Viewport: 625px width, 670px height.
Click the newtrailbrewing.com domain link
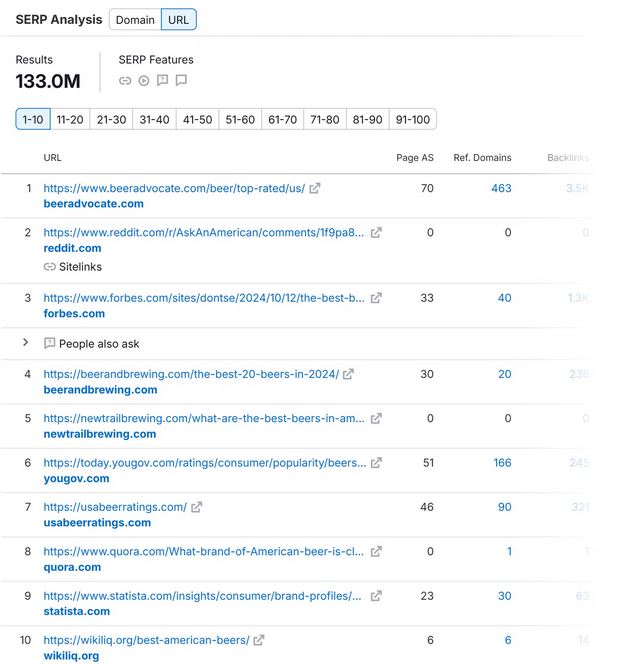[x=100, y=434]
